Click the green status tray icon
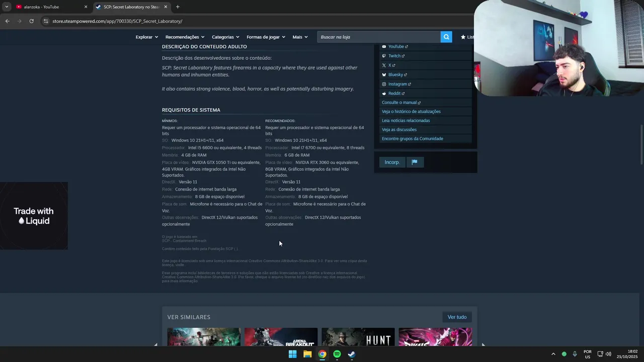644x362 pixels. point(564,354)
